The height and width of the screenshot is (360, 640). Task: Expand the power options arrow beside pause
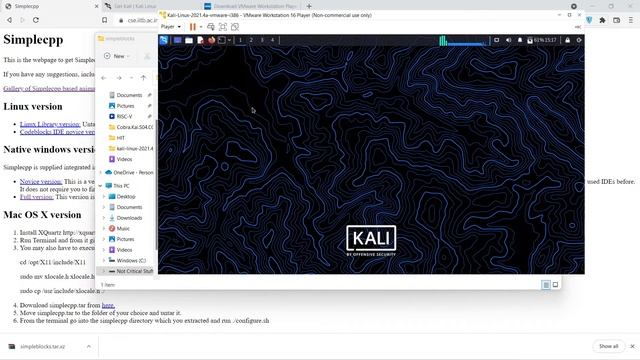pyautogui.click(x=200, y=27)
